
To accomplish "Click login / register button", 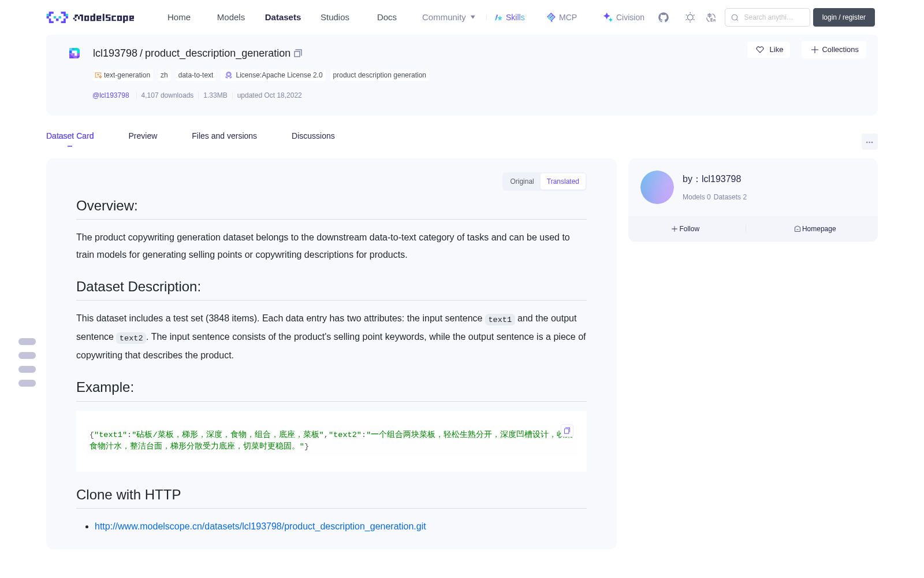I will pyautogui.click(x=844, y=17).
